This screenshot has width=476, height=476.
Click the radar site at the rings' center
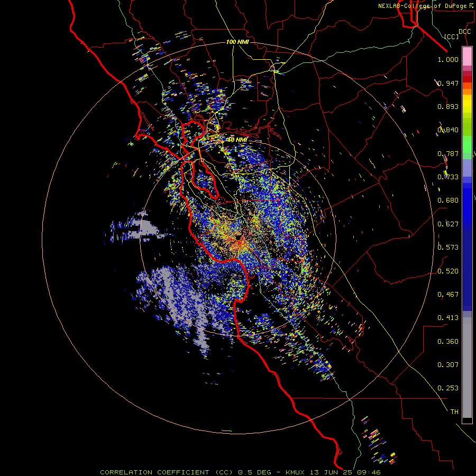pyautogui.click(x=239, y=237)
